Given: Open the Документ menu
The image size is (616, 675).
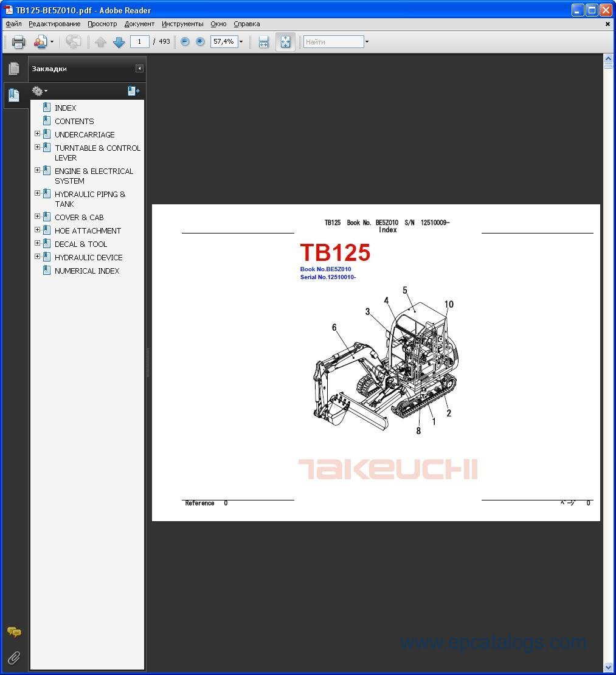Looking at the screenshot, I should [x=139, y=24].
